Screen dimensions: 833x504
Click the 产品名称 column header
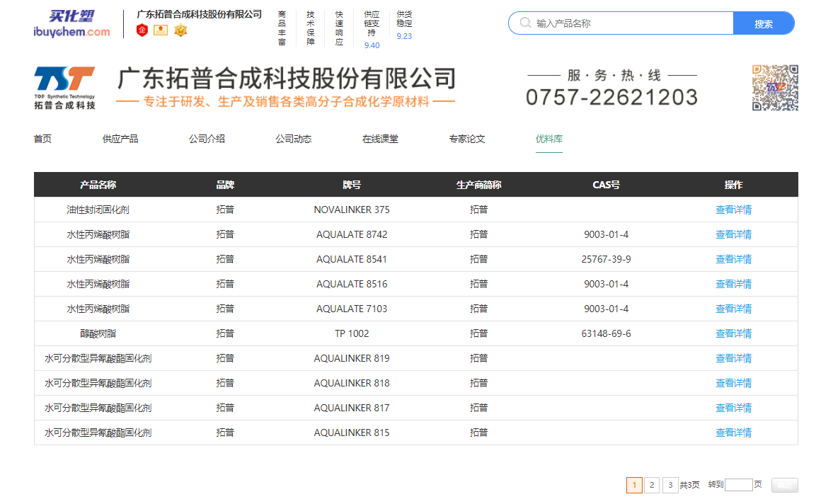(x=98, y=185)
